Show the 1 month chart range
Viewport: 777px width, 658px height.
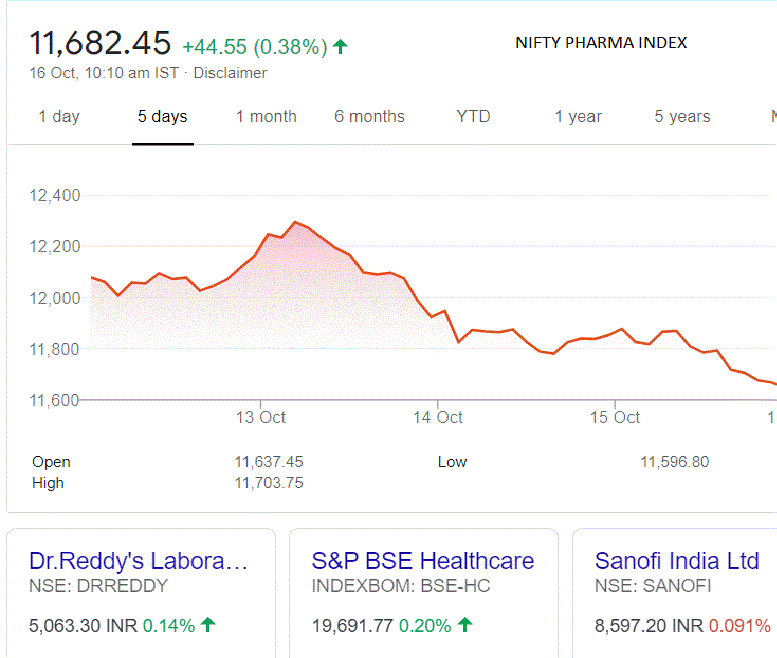(x=266, y=117)
